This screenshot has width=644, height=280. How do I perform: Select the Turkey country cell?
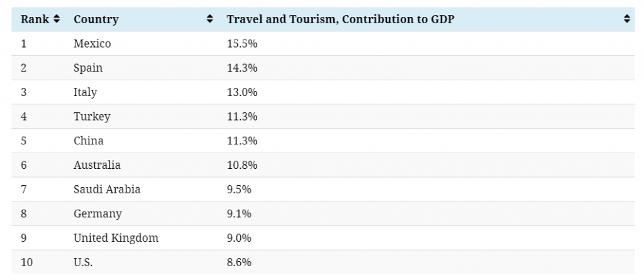pyautogui.click(x=92, y=116)
